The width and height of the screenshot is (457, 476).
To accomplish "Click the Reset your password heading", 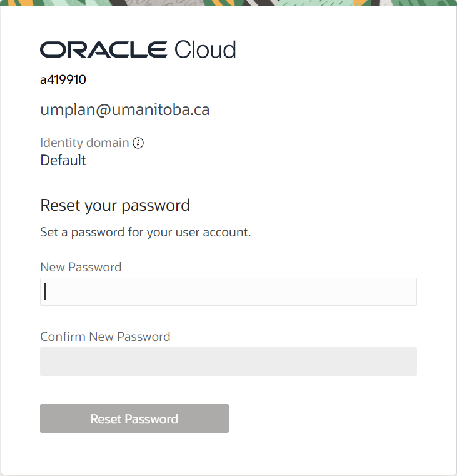I will click(115, 205).
